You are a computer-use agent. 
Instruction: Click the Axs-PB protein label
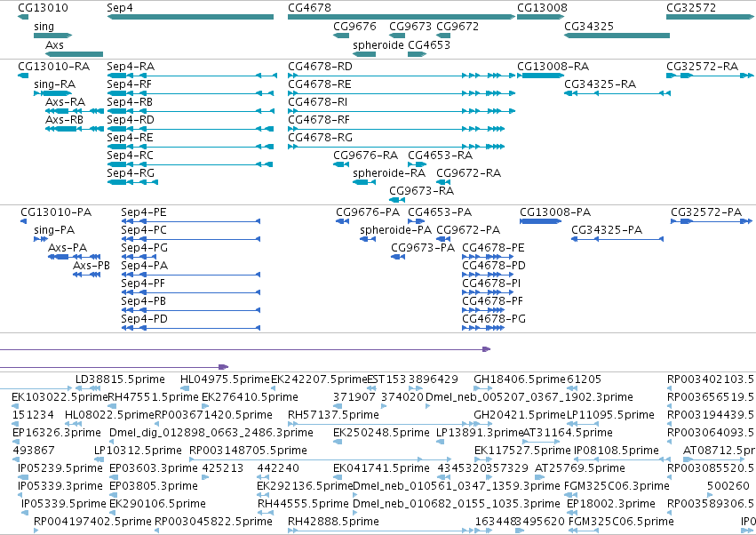(92, 266)
